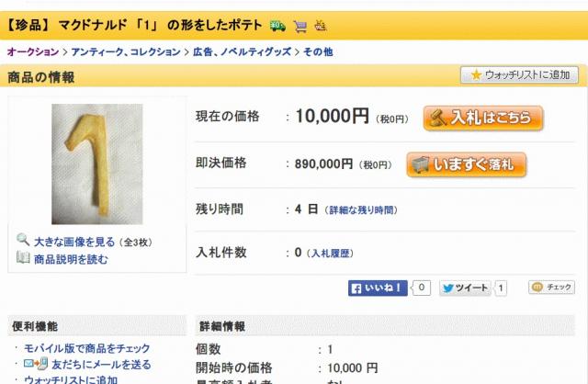This screenshot has width=588, height=384.
Task: Click the green delivery truck icon in title
Action: [277, 26]
